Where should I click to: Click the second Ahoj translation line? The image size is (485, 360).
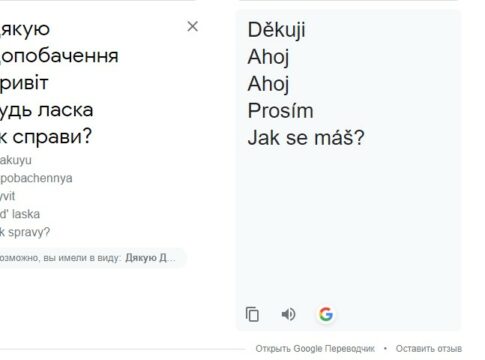click(x=268, y=84)
